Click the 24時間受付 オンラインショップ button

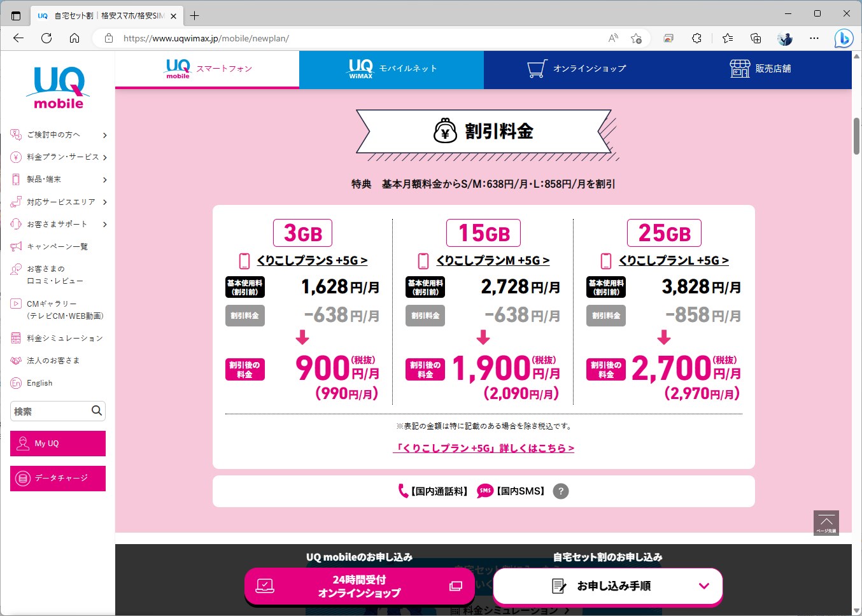359,585
